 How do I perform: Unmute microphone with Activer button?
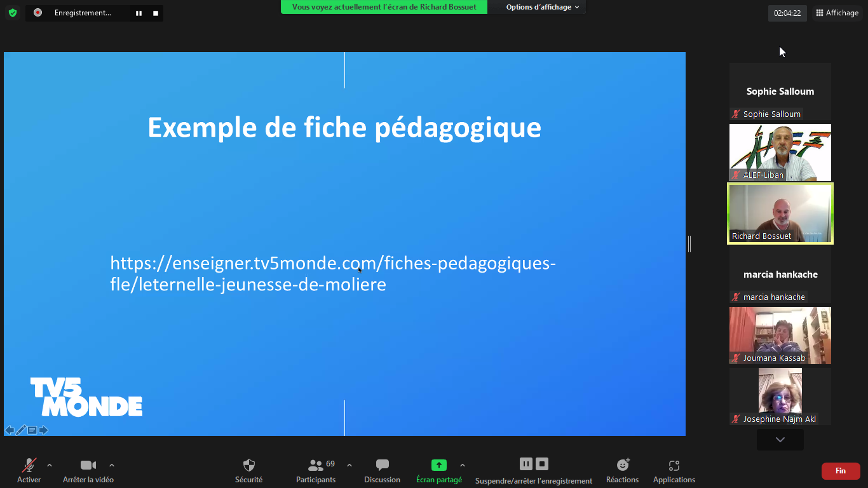tap(29, 471)
